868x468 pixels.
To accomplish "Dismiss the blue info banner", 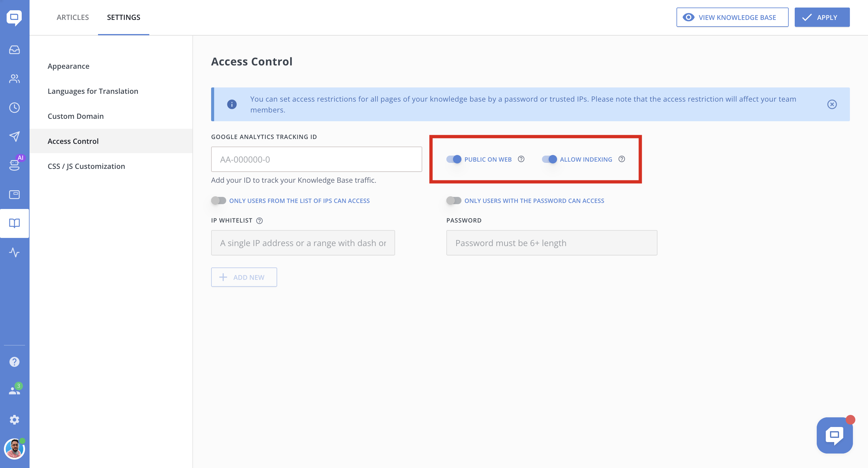I will coord(832,104).
